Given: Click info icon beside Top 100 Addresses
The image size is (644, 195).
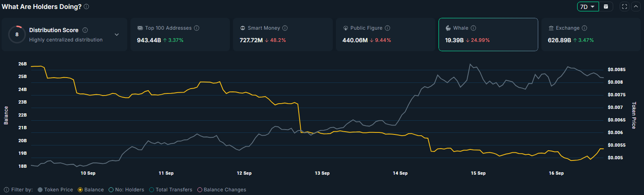Looking at the screenshot, I should pyautogui.click(x=197, y=28).
